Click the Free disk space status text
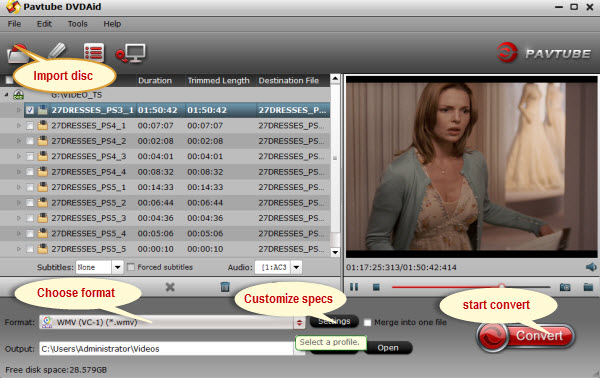Viewport: 600px width, 378px height. tap(56, 370)
